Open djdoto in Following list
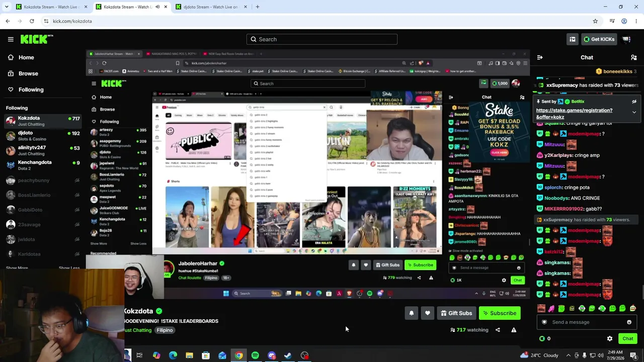 pos(43,136)
